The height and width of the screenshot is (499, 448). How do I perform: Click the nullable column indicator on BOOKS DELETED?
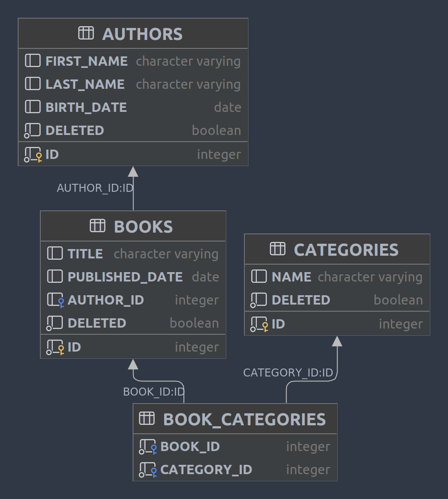(55, 323)
